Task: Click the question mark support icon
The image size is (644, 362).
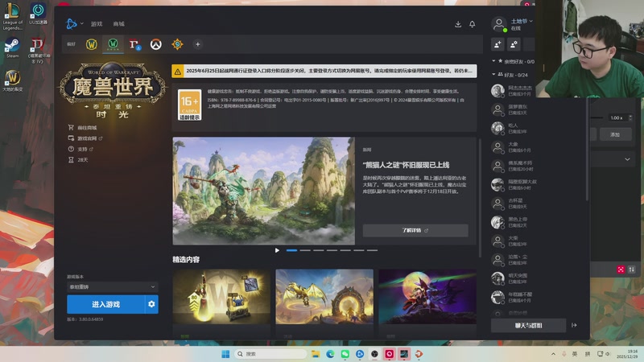Action: click(x=71, y=149)
